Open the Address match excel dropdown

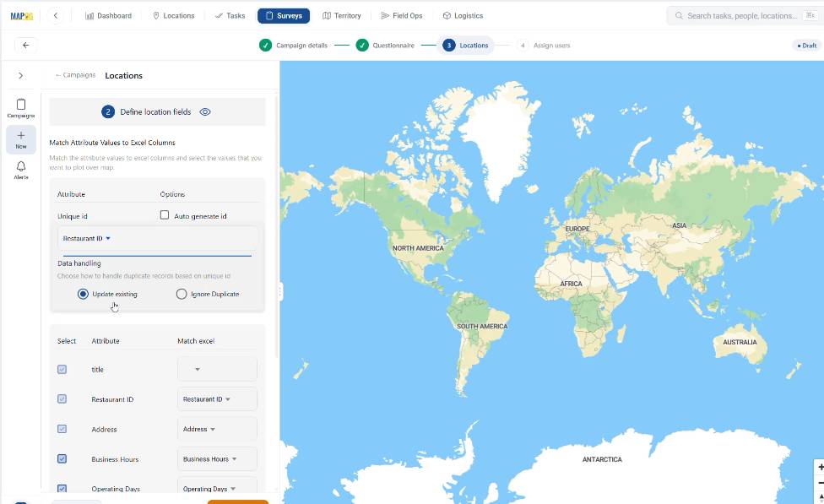coord(217,429)
